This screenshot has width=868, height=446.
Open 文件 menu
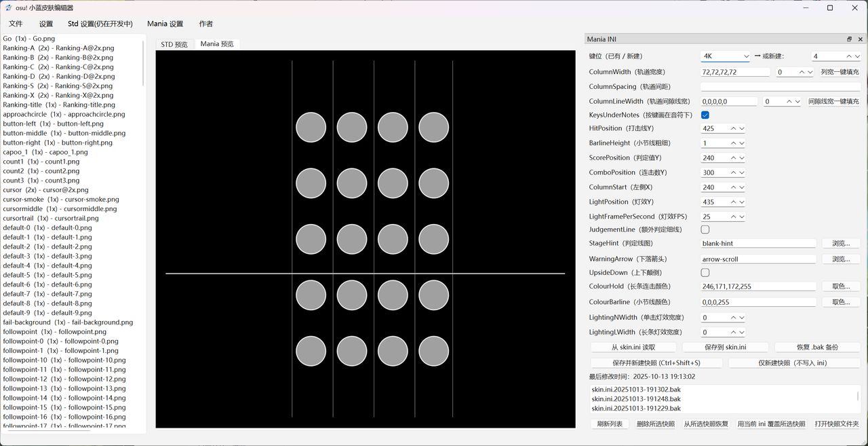coord(16,24)
